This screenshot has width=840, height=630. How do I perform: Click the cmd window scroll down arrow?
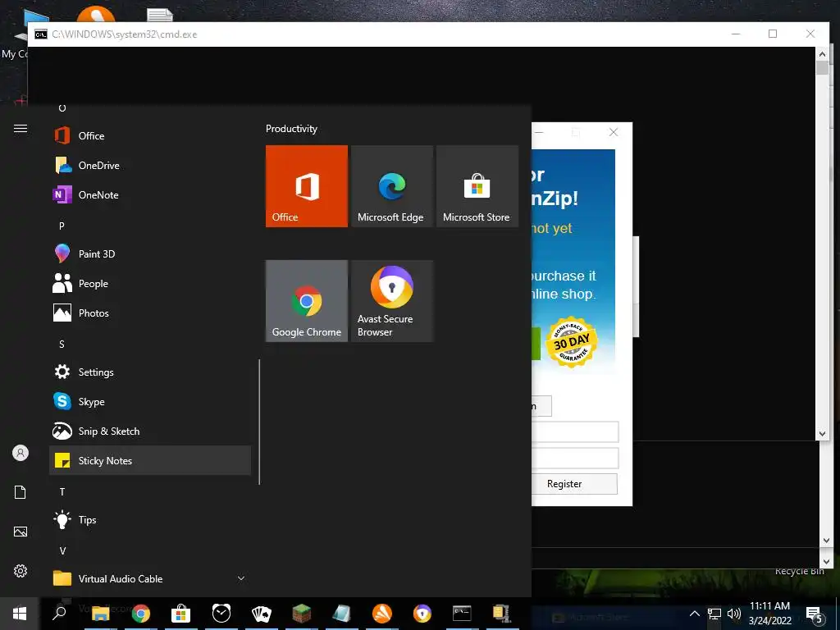[x=822, y=433]
